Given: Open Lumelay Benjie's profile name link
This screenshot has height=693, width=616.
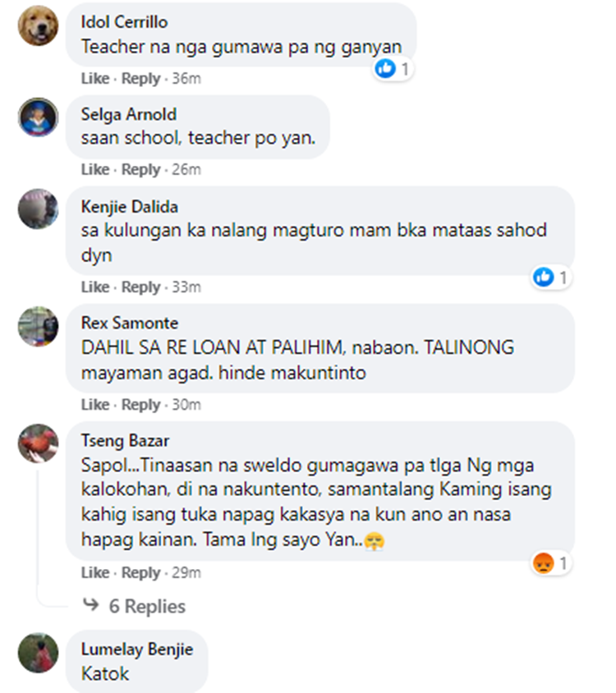Looking at the screenshot, I should (137, 649).
